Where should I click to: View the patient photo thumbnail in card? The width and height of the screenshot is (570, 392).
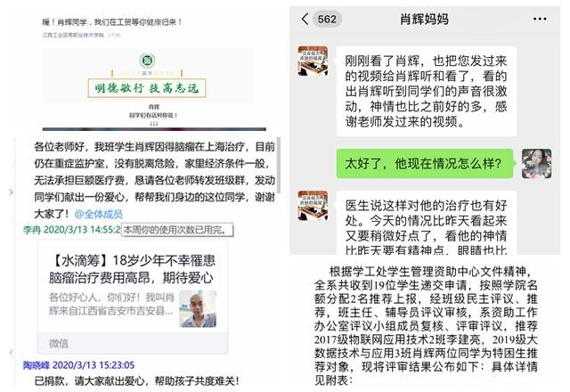coord(198,309)
